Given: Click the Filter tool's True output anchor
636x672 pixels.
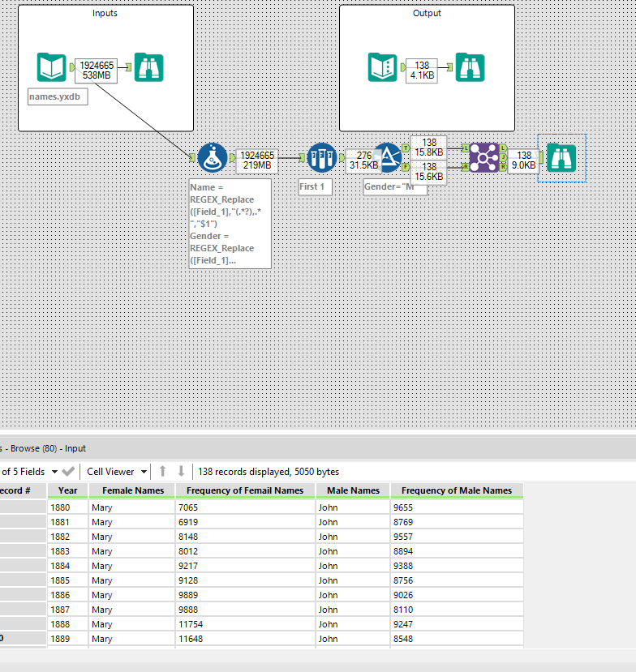Looking at the screenshot, I should [x=406, y=148].
